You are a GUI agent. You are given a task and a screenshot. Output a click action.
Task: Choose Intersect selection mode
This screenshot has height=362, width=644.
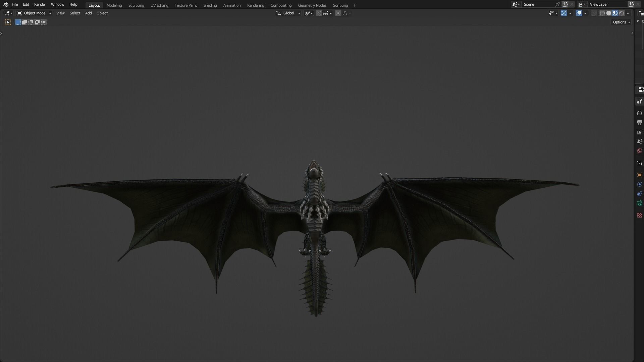coord(44,22)
